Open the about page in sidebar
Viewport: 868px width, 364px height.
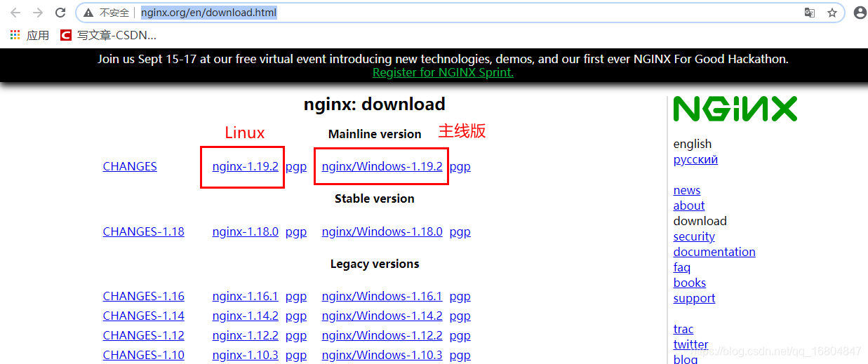click(x=689, y=205)
